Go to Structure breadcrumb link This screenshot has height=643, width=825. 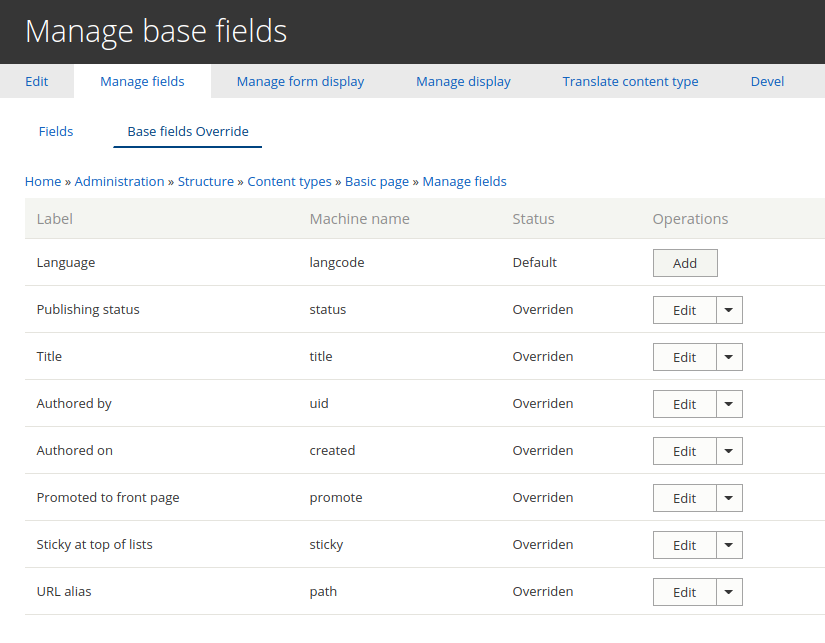click(x=206, y=182)
